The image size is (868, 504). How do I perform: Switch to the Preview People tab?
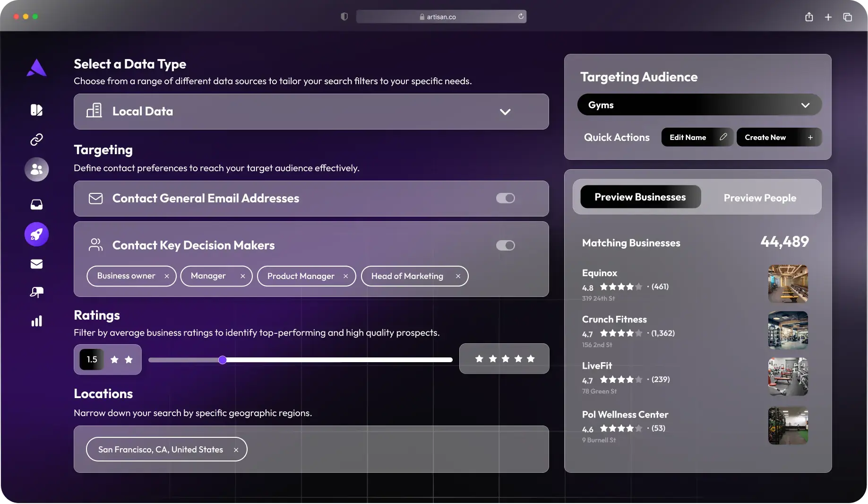coord(760,198)
